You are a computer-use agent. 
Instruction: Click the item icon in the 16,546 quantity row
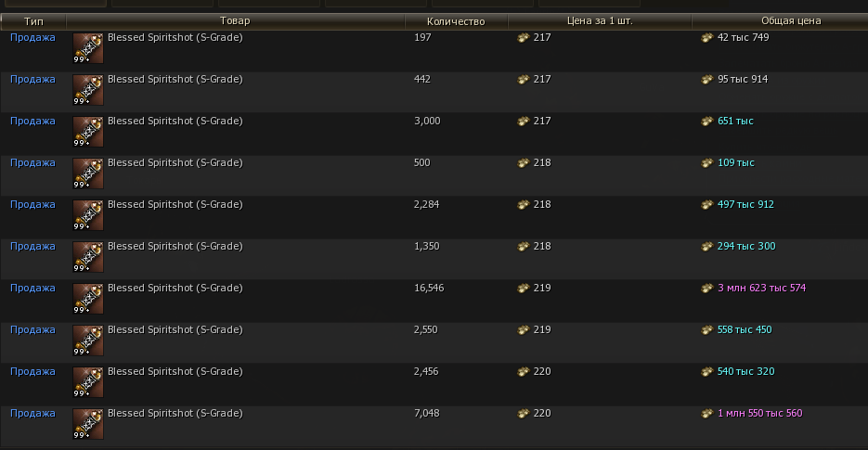(88, 299)
